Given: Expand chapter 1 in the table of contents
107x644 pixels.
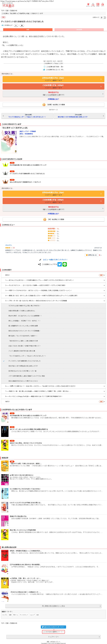Looking at the screenshot, I should [x=53, y=280].
